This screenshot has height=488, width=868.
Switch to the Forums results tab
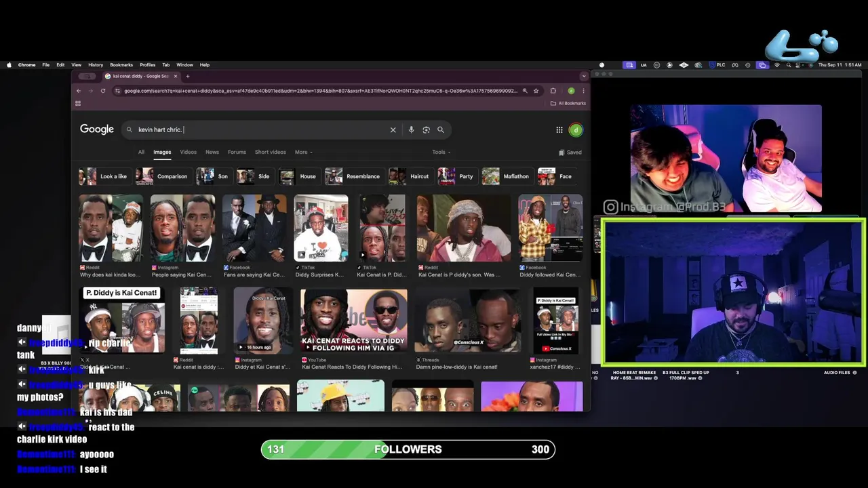click(x=237, y=152)
